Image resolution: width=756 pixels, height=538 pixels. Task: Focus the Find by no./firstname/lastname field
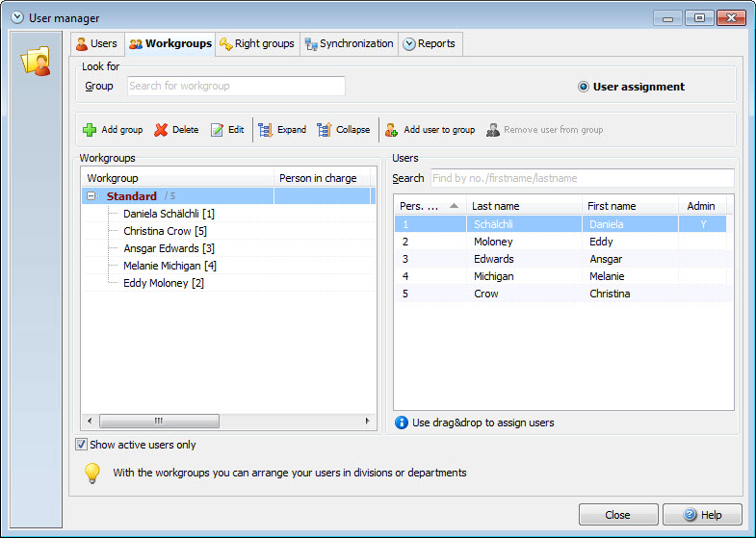point(583,178)
